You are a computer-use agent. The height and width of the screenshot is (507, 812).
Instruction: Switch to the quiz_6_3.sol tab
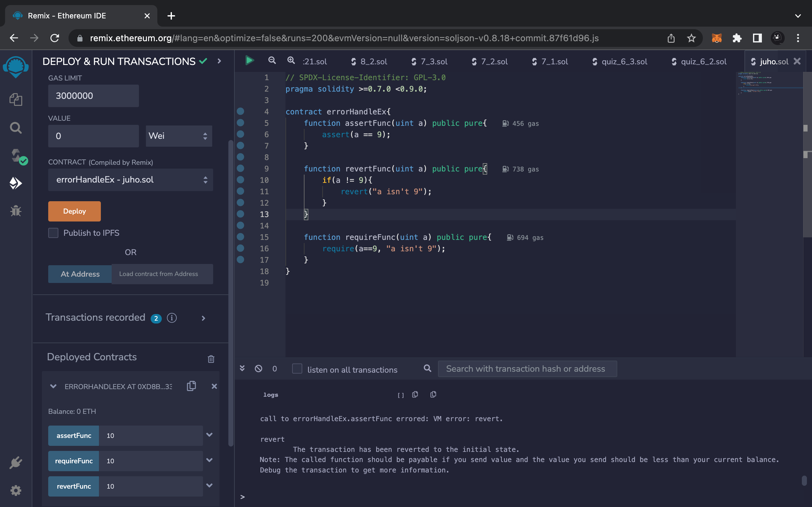pos(620,62)
